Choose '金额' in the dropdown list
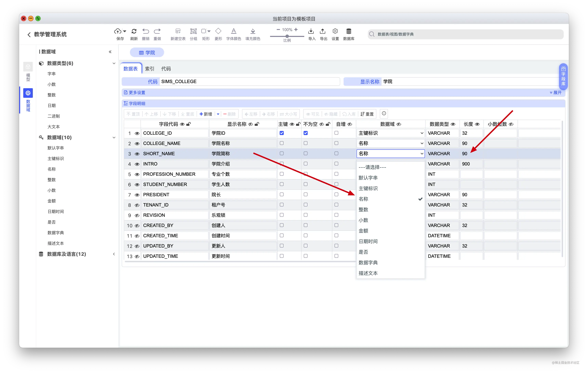 coord(363,231)
